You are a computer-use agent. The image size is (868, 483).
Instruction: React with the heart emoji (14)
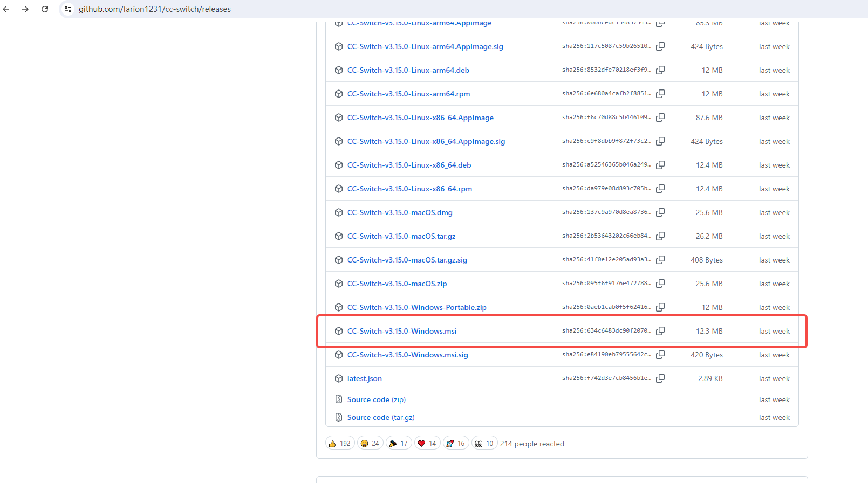[427, 444]
